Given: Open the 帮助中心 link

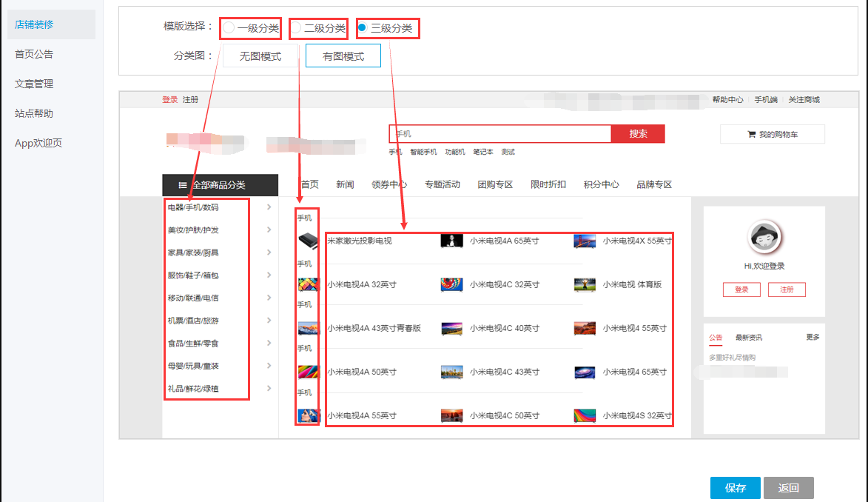Looking at the screenshot, I should 727,100.
